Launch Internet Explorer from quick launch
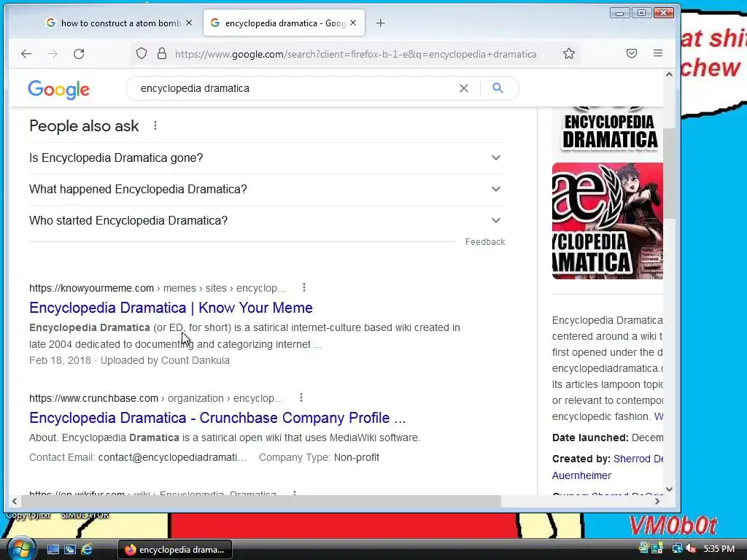Screen dimensions: 747x560 point(87,550)
